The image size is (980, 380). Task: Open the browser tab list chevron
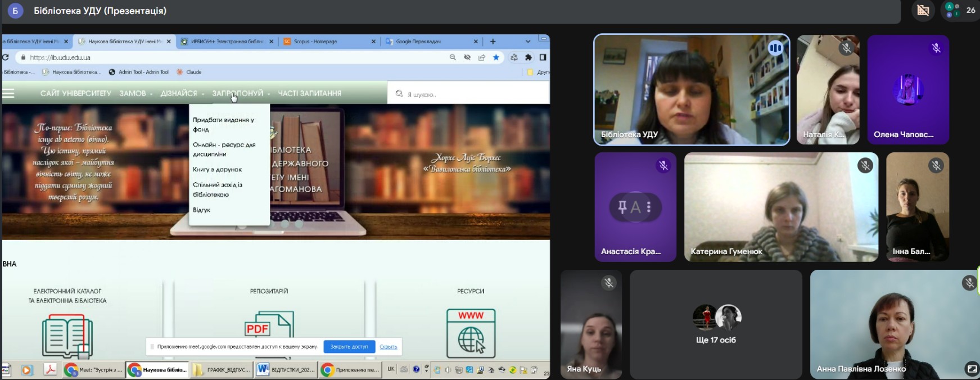(527, 42)
